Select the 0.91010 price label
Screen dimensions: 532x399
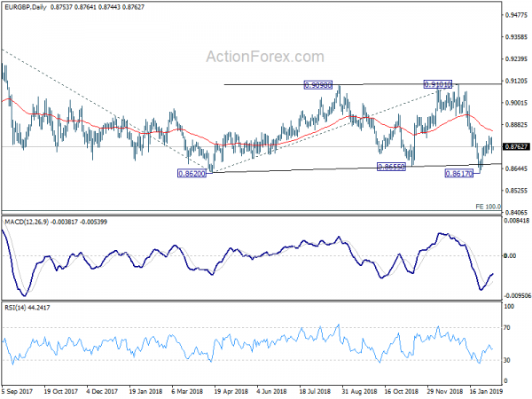[x=438, y=84]
